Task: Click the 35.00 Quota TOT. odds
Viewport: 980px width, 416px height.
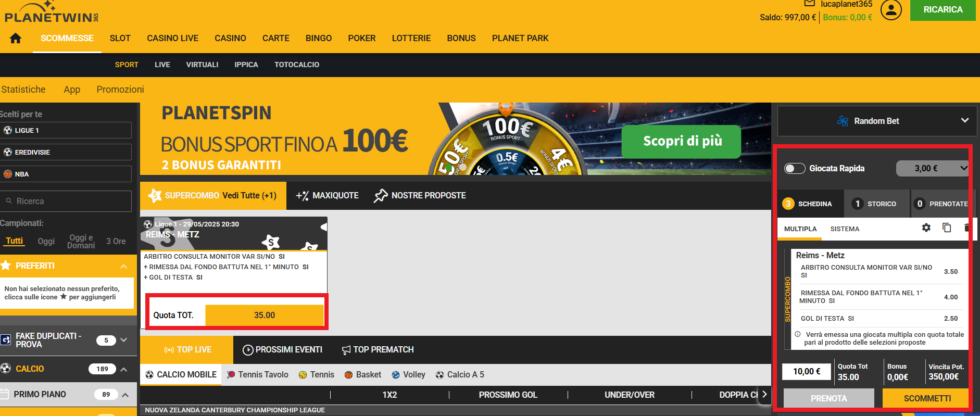Action: (x=265, y=315)
